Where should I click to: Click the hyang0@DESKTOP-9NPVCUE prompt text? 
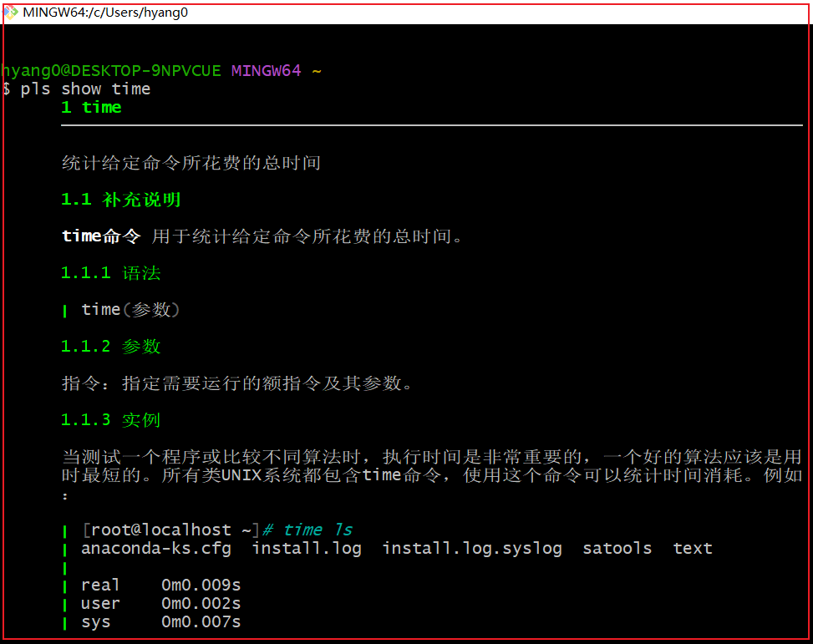pos(112,71)
